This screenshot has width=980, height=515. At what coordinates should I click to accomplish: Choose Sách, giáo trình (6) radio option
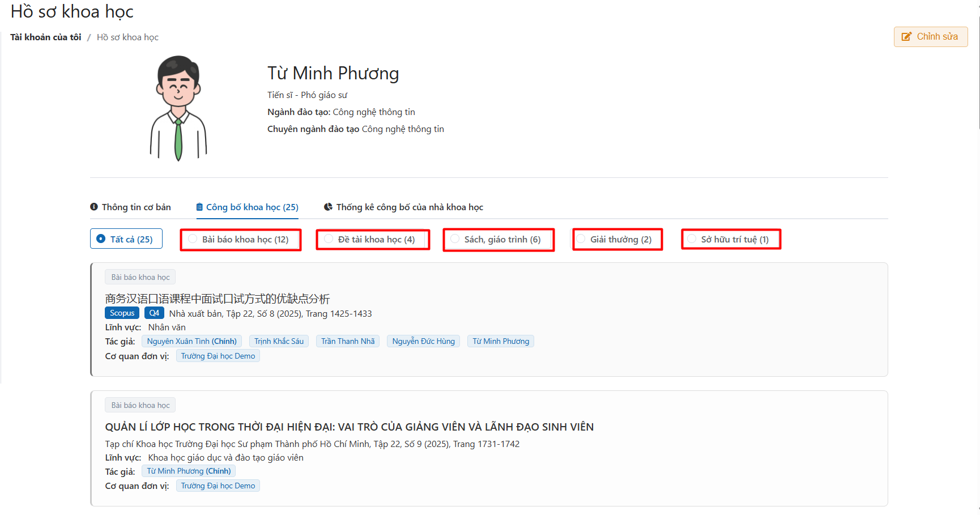[x=455, y=239]
